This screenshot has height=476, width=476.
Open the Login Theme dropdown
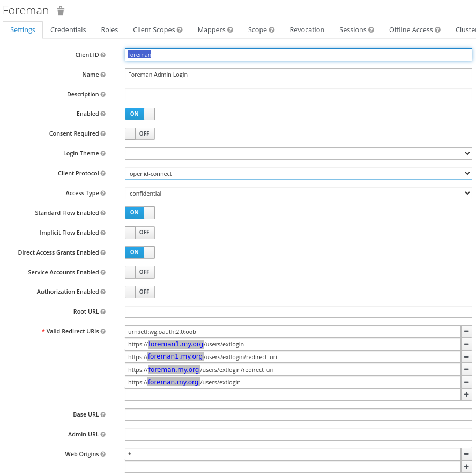299,154
